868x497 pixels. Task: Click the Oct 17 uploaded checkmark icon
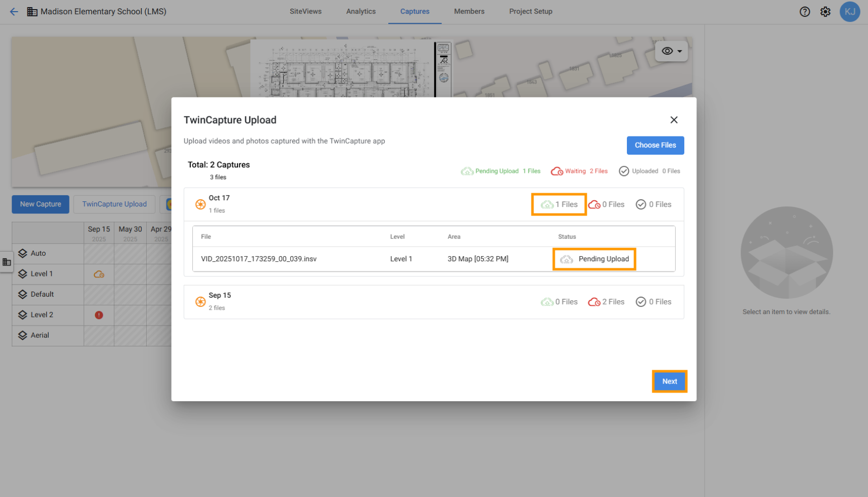click(x=641, y=204)
